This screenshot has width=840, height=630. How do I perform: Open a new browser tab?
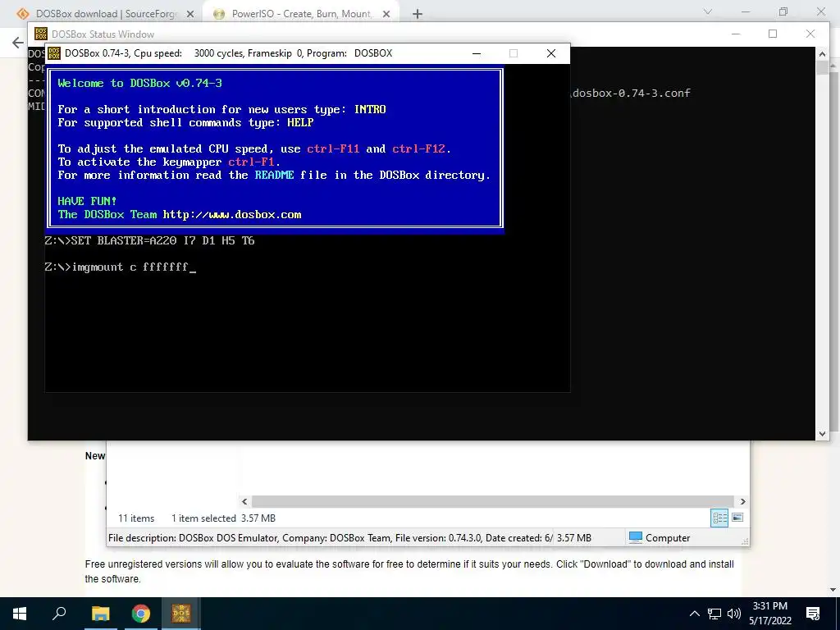418,15
